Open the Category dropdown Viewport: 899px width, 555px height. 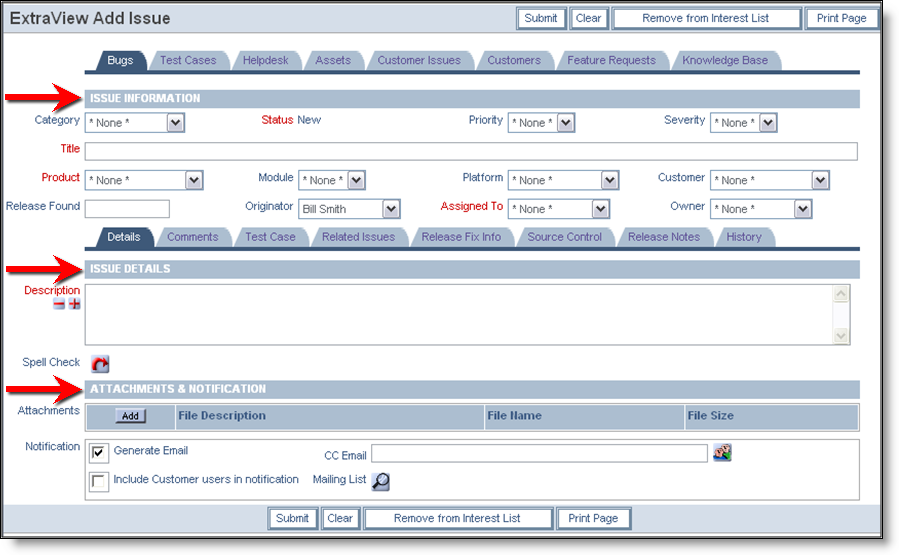[x=135, y=123]
